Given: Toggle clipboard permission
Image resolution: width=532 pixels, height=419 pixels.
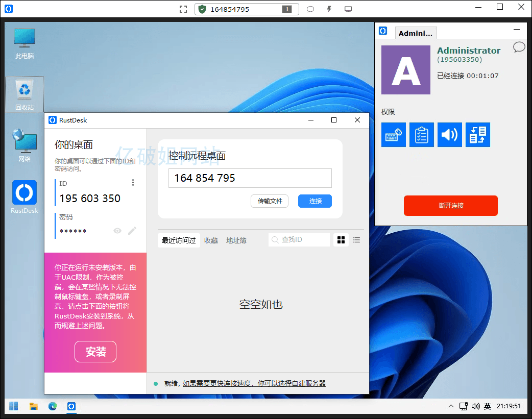Looking at the screenshot, I should 421,135.
